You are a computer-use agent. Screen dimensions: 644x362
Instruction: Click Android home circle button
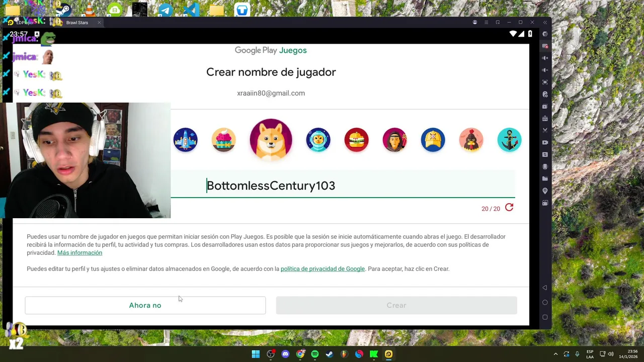click(x=545, y=303)
